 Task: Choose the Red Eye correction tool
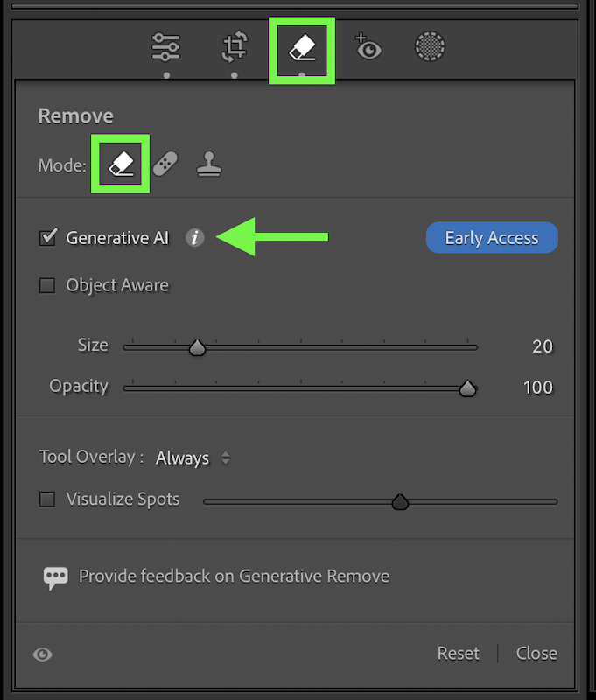(368, 46)
